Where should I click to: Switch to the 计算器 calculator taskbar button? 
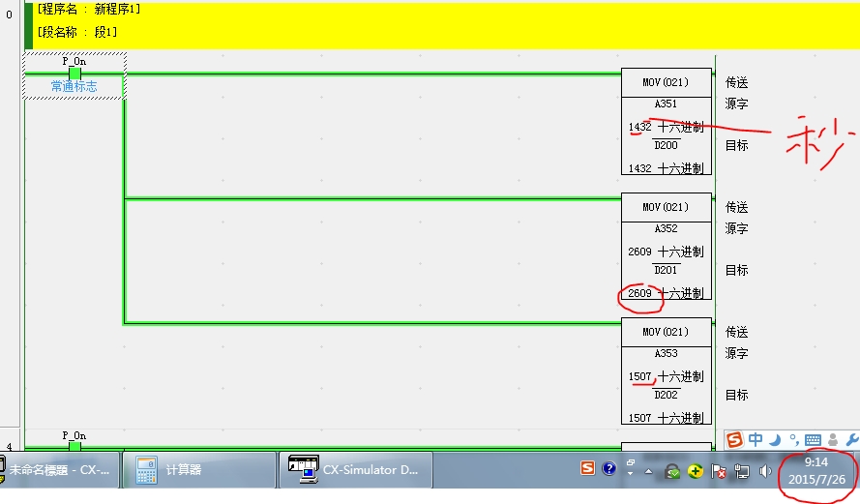[x=199, y=470]
